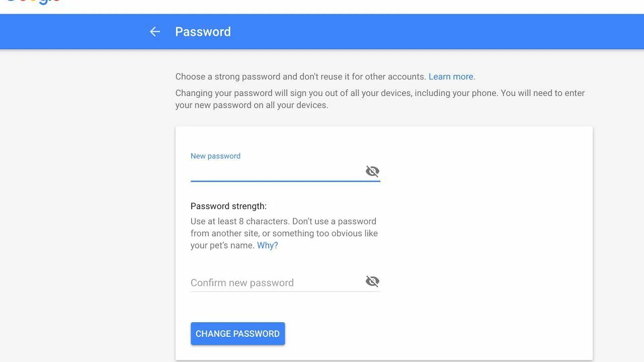The height and width of the screenshot is (362, 644).
Task: Click the "Choose a strong password" sentence
Action: (300, 76)
